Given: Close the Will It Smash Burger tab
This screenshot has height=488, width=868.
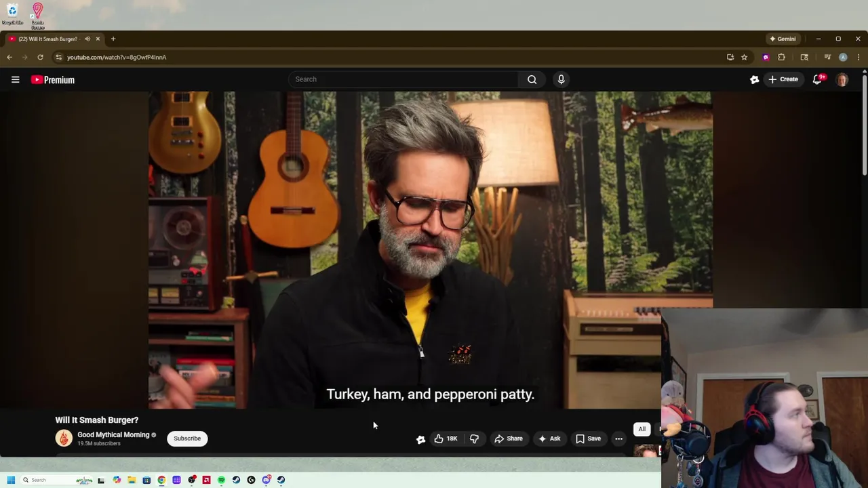Looking at the screenshot, I should pos(98,39).
